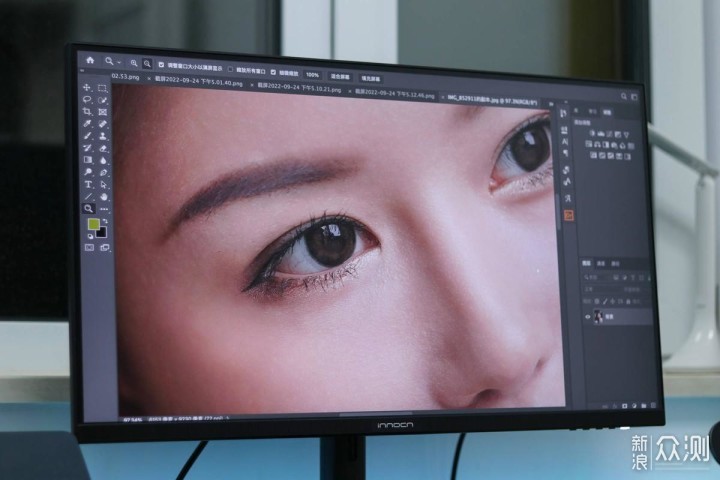Image resolution: width=720 pixels, height=480 pixels.
Task: Select the Clone Stamp tool
Action: [103, 136]
